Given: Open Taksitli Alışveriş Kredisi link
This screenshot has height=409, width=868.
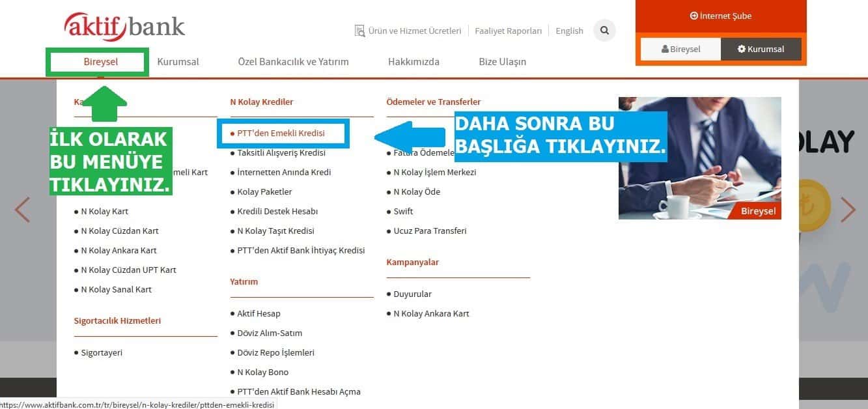Looking at the screenshot, I should [x=281, y=152].
